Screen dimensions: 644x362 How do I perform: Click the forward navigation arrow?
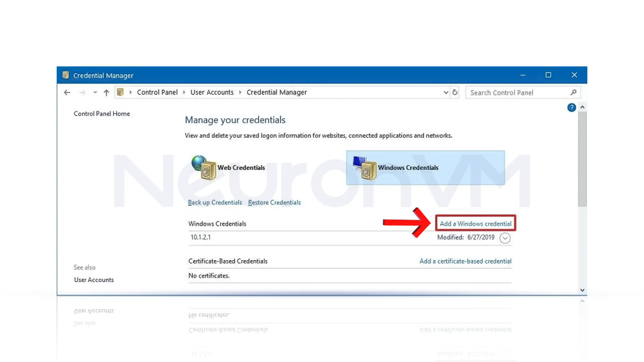click(82, 92)
